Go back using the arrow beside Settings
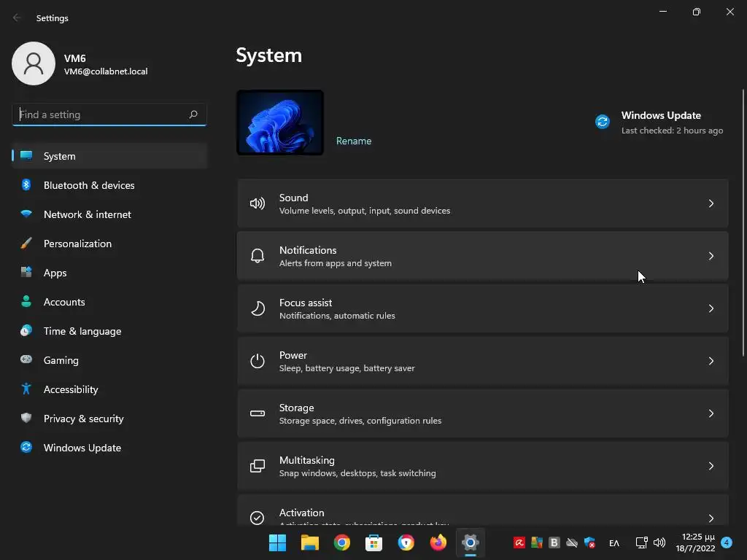747x560 pixels. point(17,17)
